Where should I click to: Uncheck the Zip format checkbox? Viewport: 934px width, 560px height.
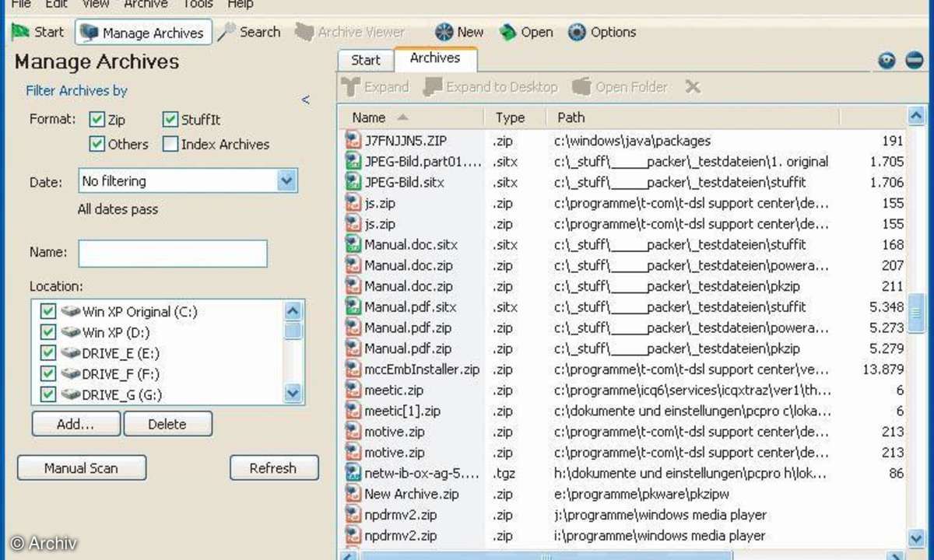pos(97,120)
